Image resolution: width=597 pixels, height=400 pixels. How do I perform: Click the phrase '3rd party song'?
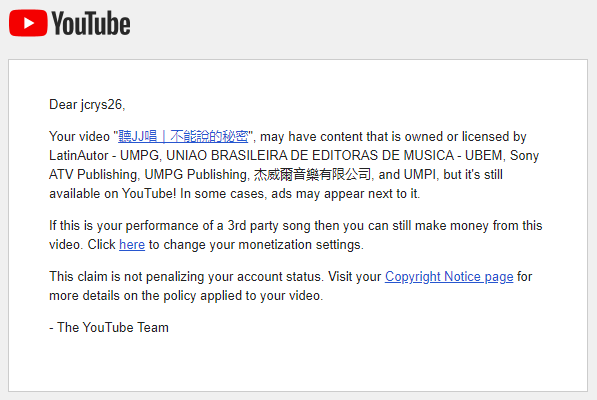pos(269,225)
